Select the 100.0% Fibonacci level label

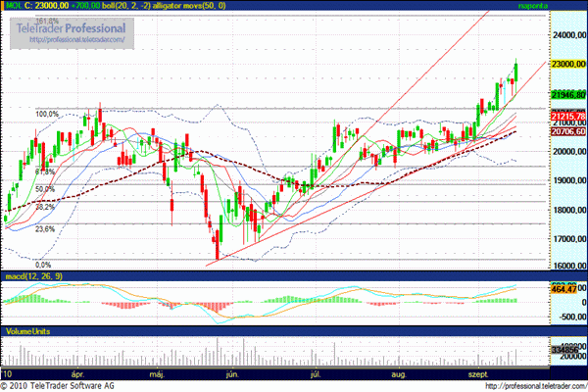47,115
